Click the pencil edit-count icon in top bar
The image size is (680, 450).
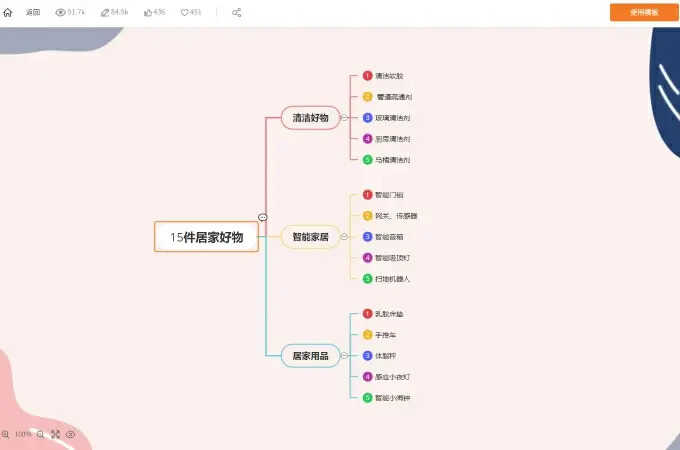pyautogui.click(x=105, y=13)
